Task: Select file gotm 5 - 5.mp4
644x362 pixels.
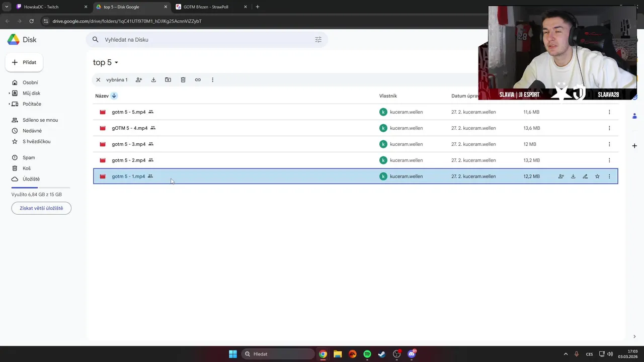Action: (355, 112)
